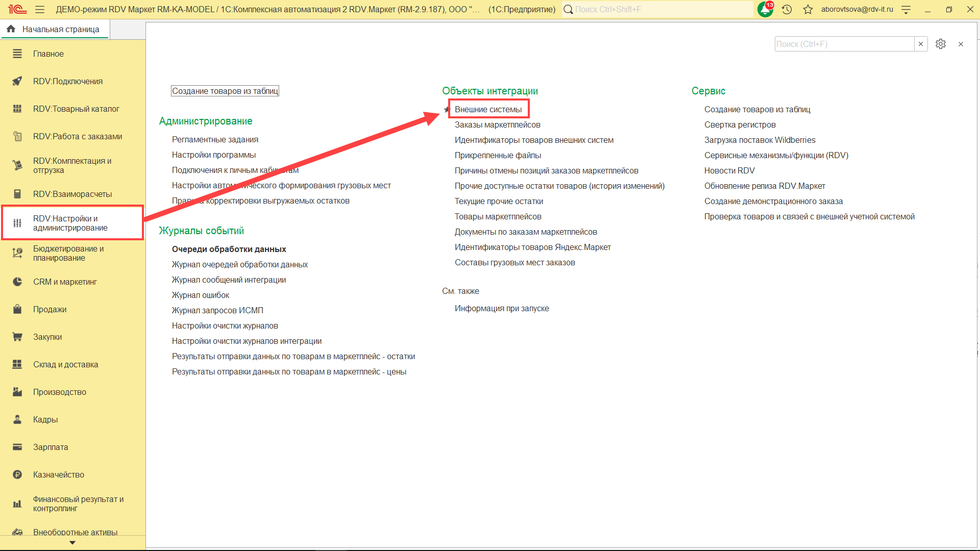Screen dimensions: 980x551
Task: Open menu settings gear icon
Action: pos(940,44)
